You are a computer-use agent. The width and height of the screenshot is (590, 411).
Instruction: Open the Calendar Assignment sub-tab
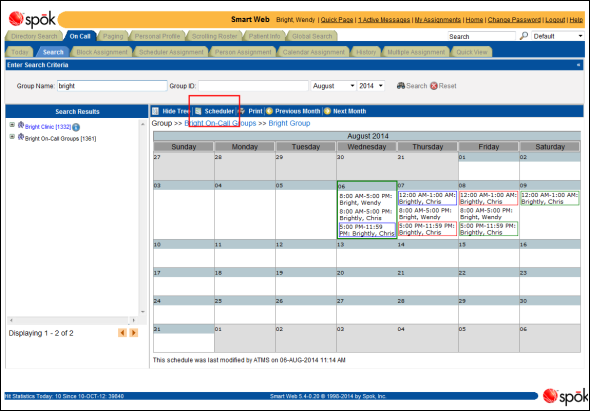tap(314, 52)
